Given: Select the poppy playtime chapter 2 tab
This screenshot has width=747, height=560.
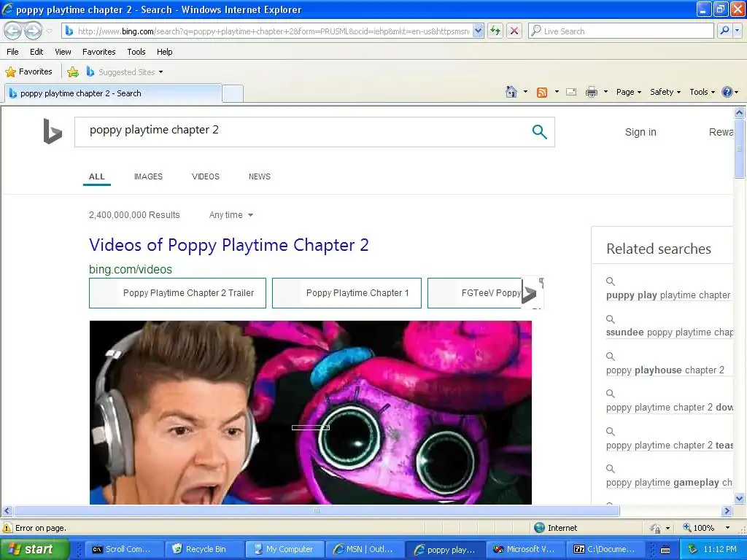Looking at the screenshot, I should pyautogui.click(x=112, y=93).
